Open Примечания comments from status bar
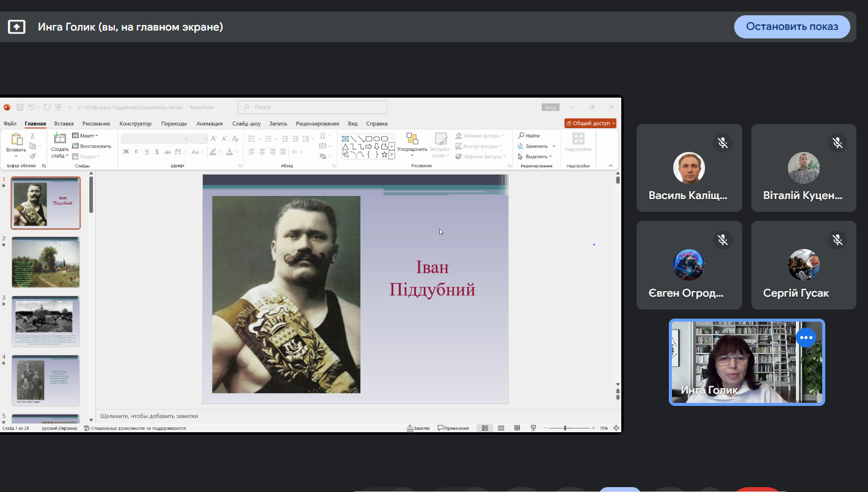The image size is (868, 492). (x=453, y=428)
